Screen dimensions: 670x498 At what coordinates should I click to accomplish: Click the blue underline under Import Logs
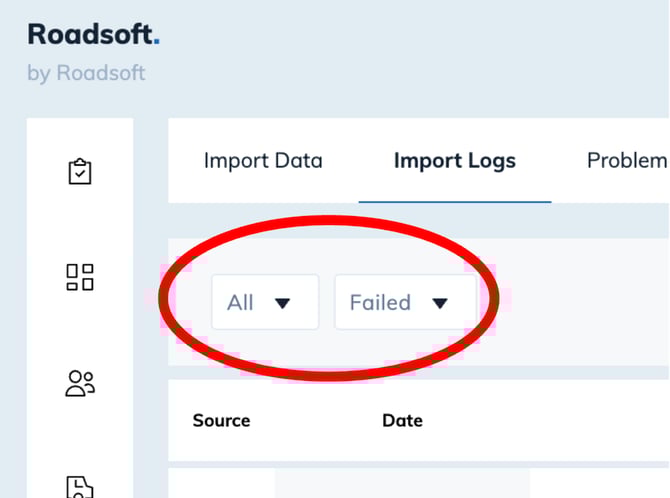[455, 202]
